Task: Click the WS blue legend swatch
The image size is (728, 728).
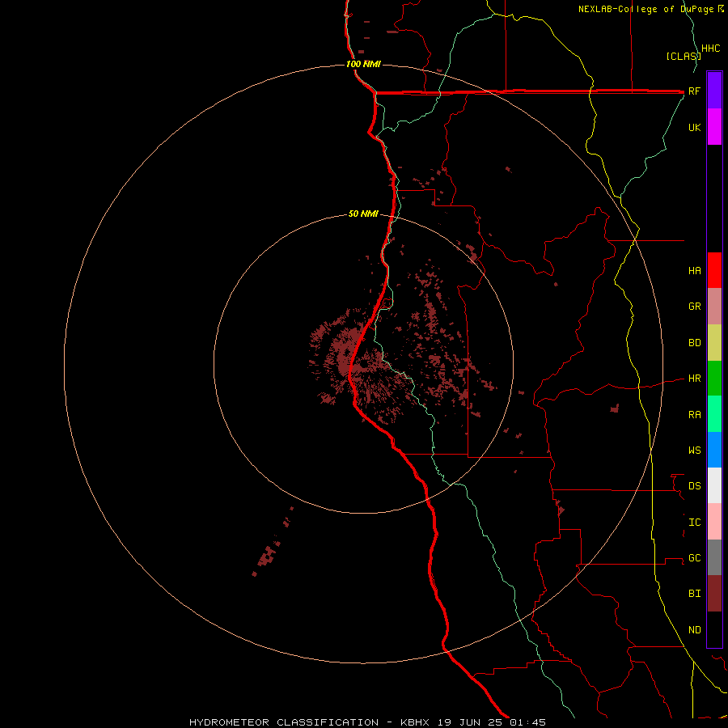Action: (714, 450)
